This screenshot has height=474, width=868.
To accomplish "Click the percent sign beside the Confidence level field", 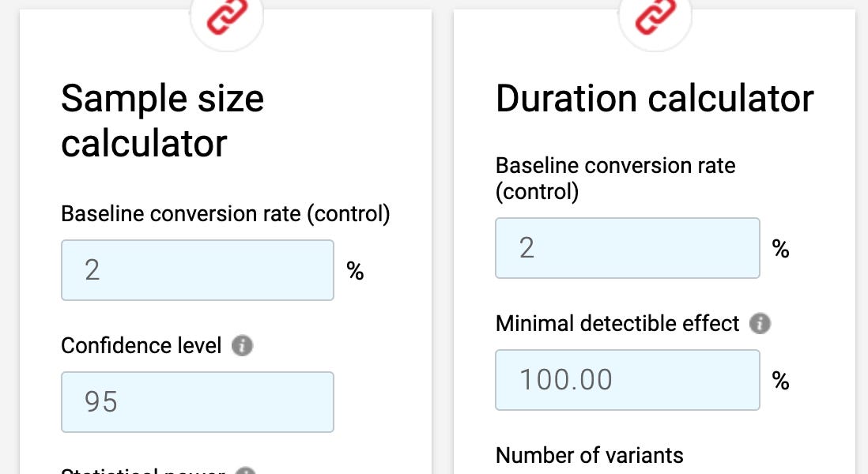I will [x=355, y=402].
